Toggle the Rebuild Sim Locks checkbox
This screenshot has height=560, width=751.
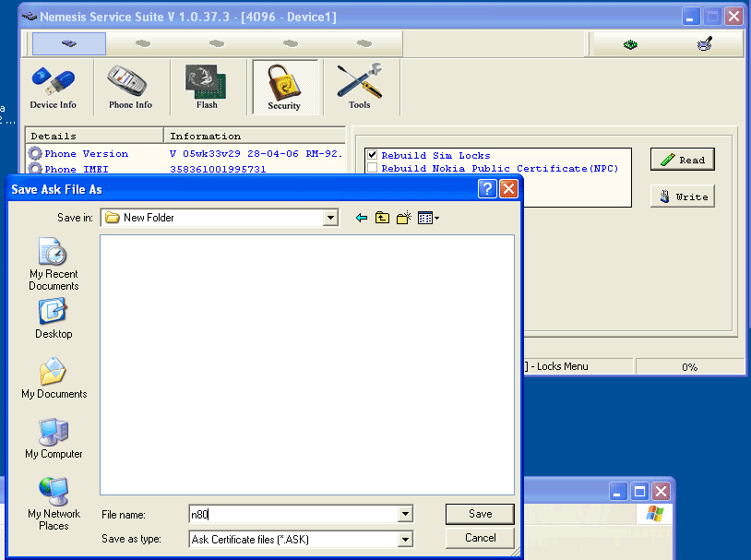[x=372, y=155]
